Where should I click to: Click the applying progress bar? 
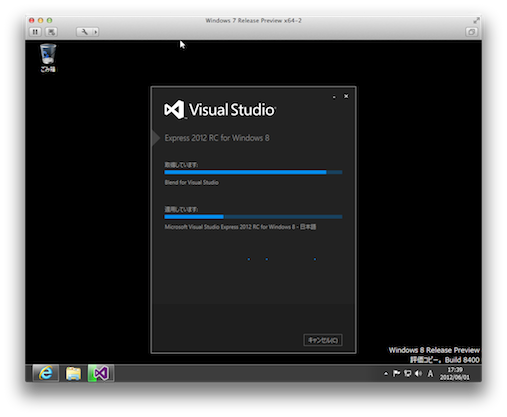pos(253,217)
